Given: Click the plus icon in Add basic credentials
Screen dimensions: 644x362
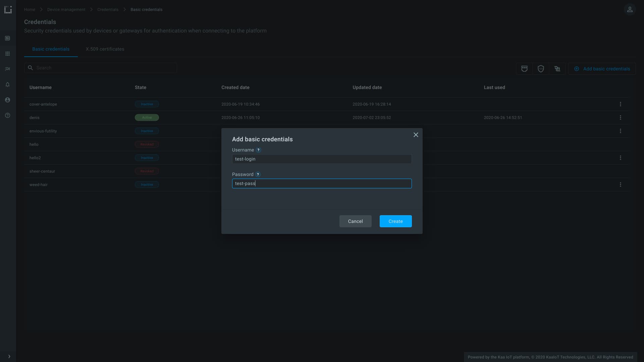Looking at the screenshot, I should point(577,69).
